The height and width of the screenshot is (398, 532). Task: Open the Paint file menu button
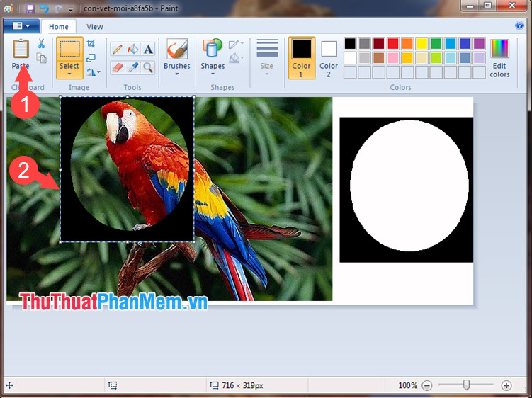click(22, 25)
